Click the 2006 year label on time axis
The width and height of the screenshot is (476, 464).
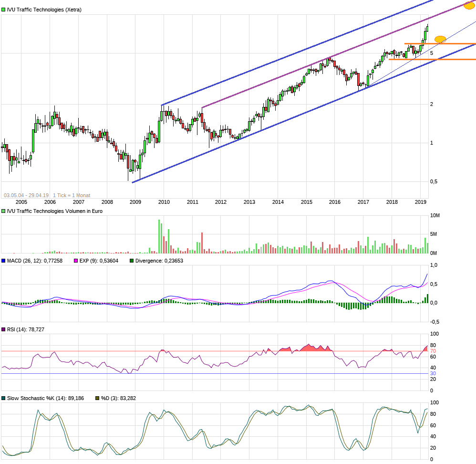(50, 202)
